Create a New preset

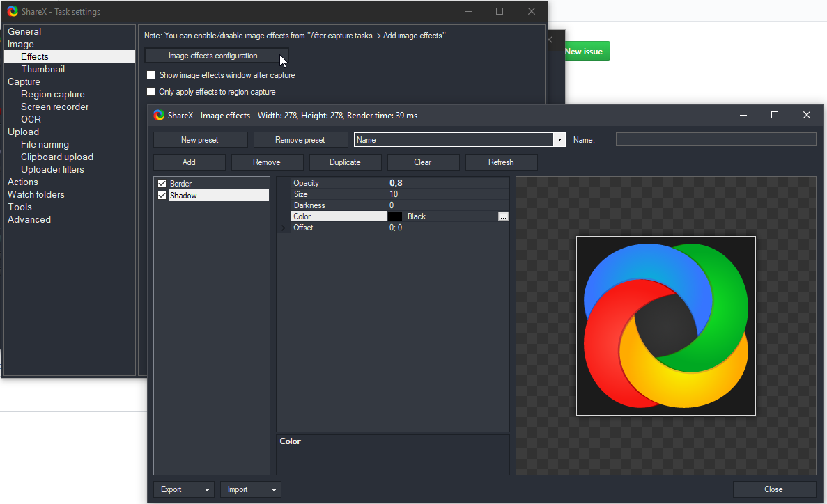[200, 139]
